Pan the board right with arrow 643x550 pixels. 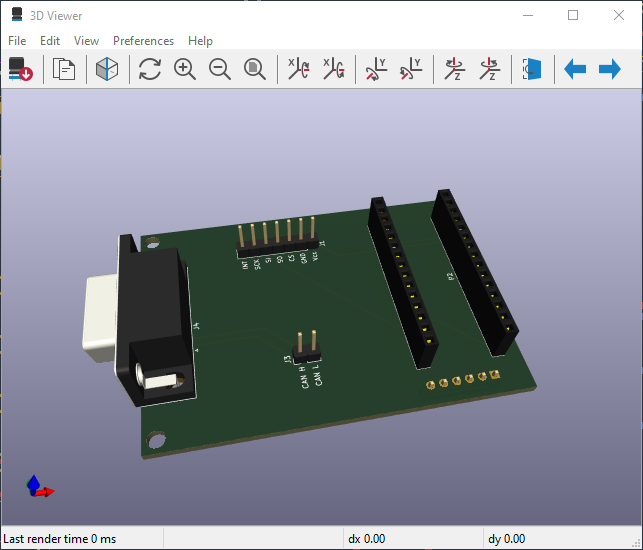(609, 69)
